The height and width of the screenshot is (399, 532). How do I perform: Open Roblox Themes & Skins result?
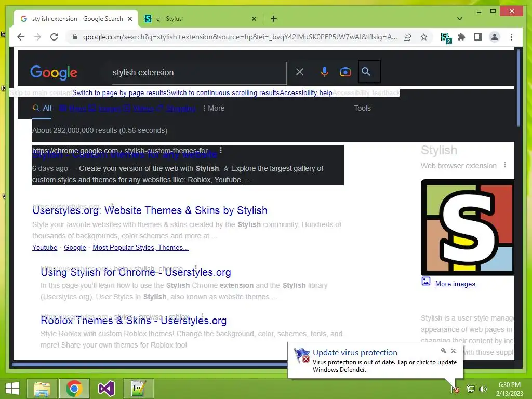[134, 320]
